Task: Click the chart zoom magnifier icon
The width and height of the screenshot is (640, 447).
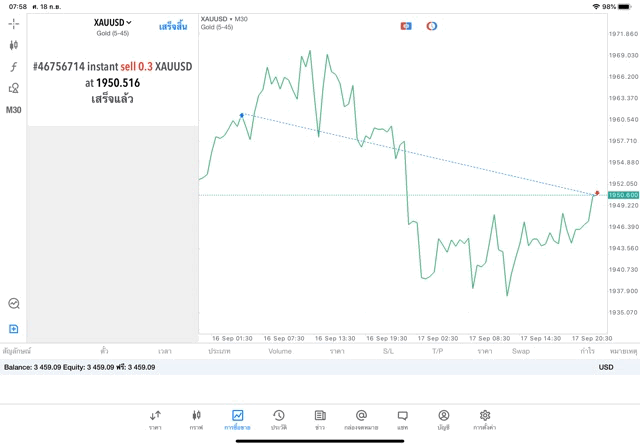Action: click(14, 303)
